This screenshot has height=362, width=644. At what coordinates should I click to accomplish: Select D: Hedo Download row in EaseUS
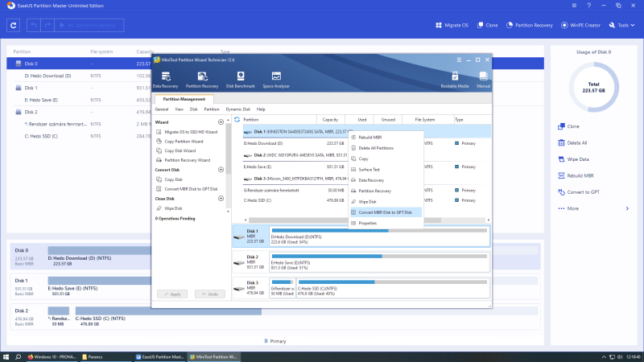pyautogui.click(x=79, y=76)
